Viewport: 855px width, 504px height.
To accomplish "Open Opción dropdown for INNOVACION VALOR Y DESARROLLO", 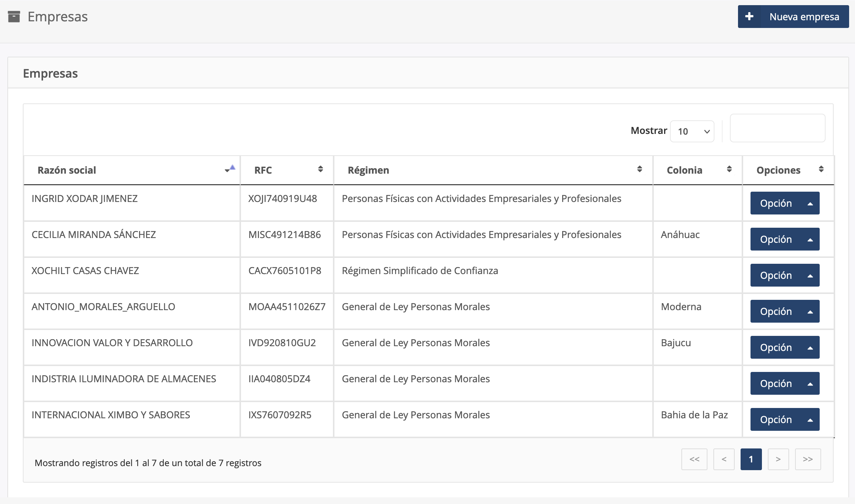I will point(785,347).
